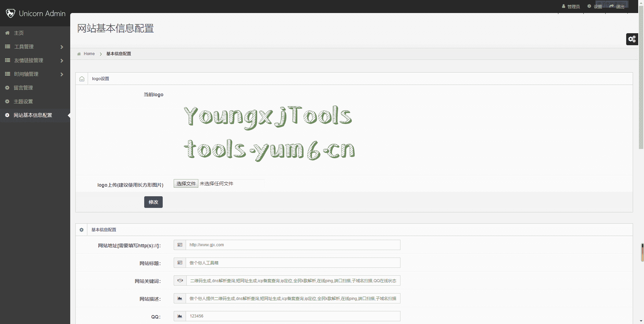The width and height of the screenshot is (644, 324).
Task: Click the chart icon before 网站描述 field
Action: [180, 298]
